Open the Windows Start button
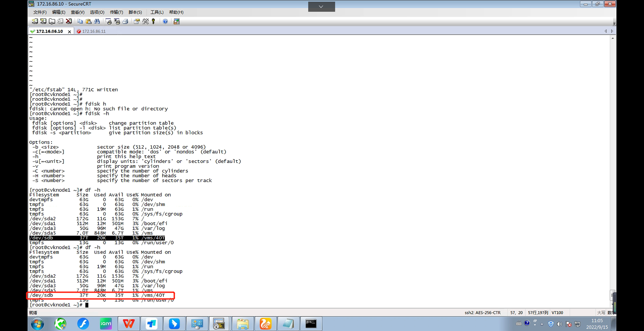Screen dimensions: 644x331 [37, 324]
